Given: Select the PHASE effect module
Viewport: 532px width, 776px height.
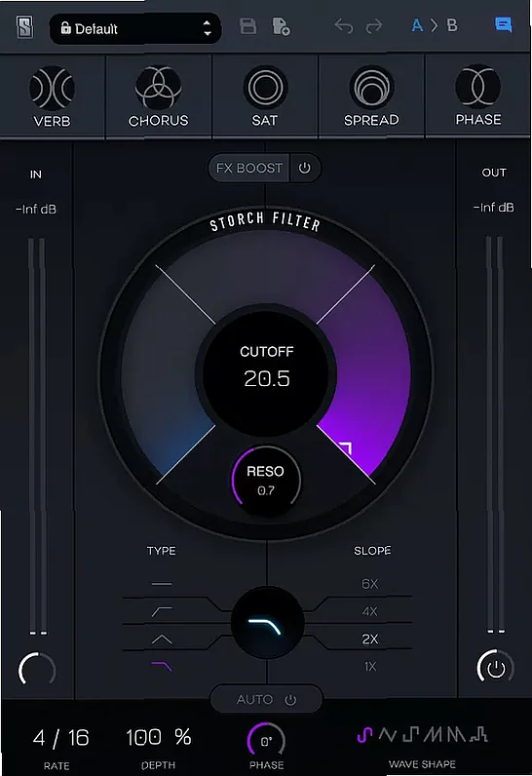Looking at the screenshot, I should click(x=478, y=97).
